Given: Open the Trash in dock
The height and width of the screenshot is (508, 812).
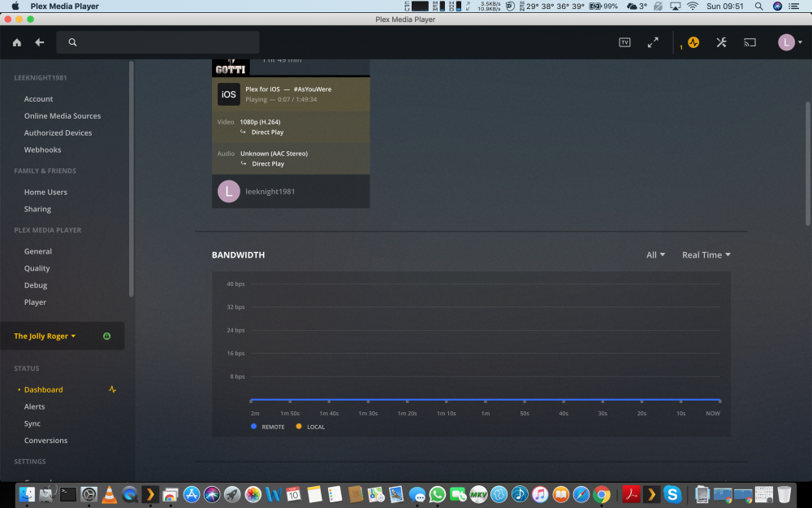Looking at the screenshot, I should click(x=784, y=494).
